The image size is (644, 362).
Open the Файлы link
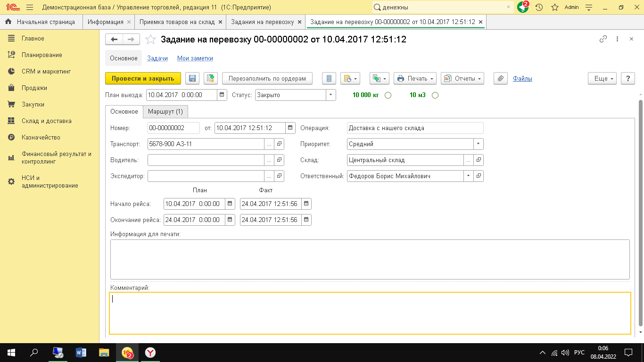tap(522, 79)
